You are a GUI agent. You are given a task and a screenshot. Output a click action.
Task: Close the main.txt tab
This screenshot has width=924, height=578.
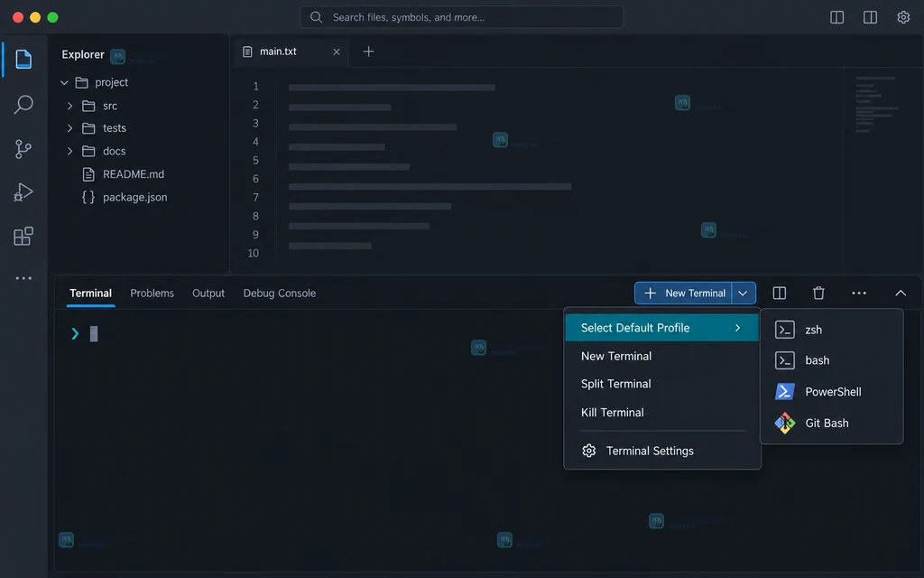(337, 51)
